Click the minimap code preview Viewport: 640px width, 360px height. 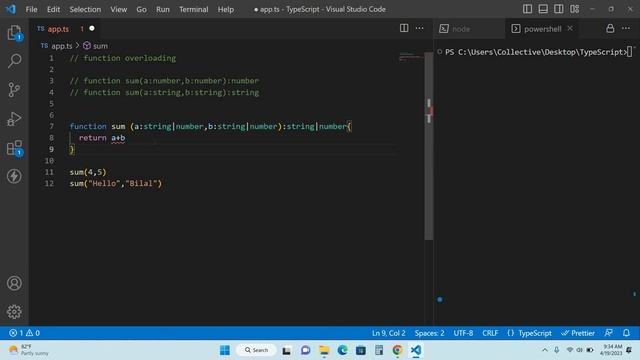[x=411, y=56]
